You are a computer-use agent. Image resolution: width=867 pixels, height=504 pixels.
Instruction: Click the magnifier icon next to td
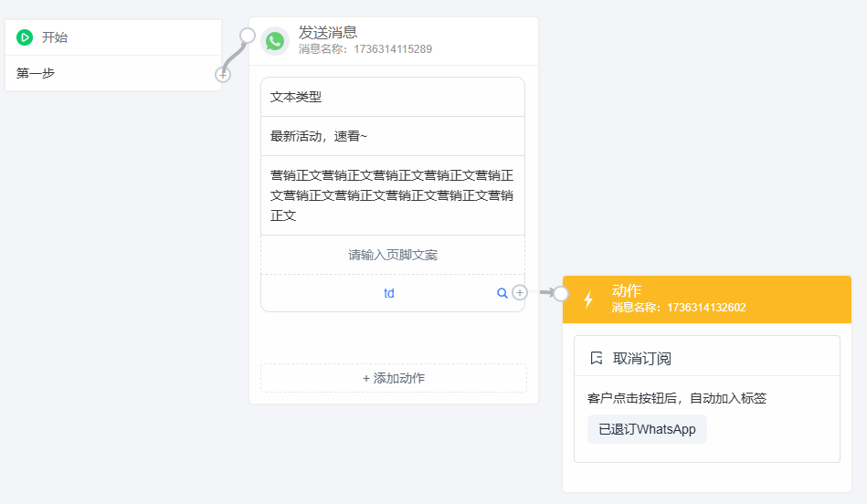502,293
